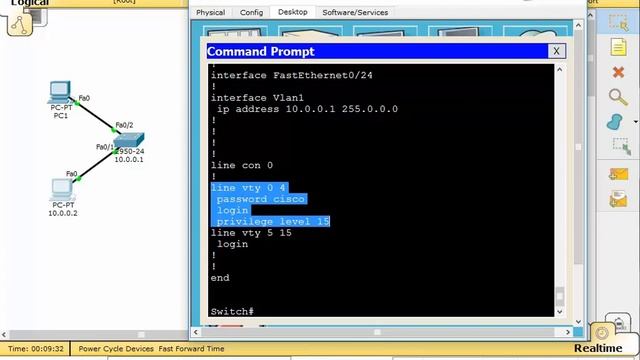Click workspace horizontal scroll left arrow
This screenshot has height=360, width=640.
[x=4, y=334]
